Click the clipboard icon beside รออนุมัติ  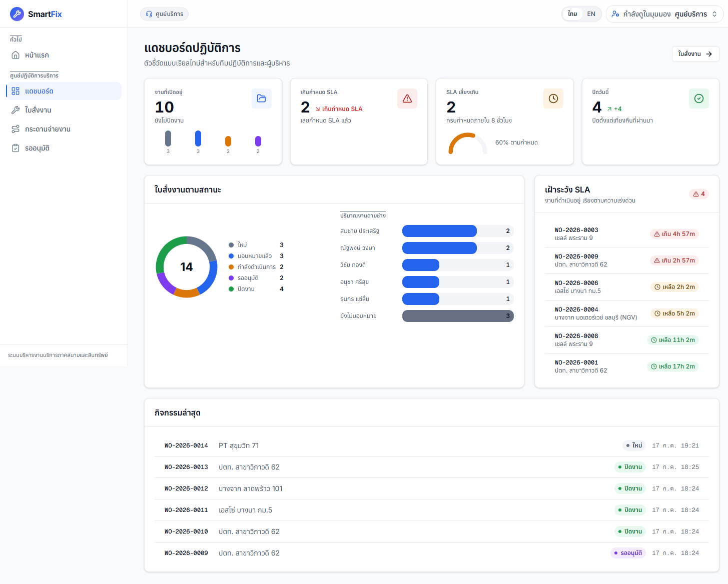16,148
